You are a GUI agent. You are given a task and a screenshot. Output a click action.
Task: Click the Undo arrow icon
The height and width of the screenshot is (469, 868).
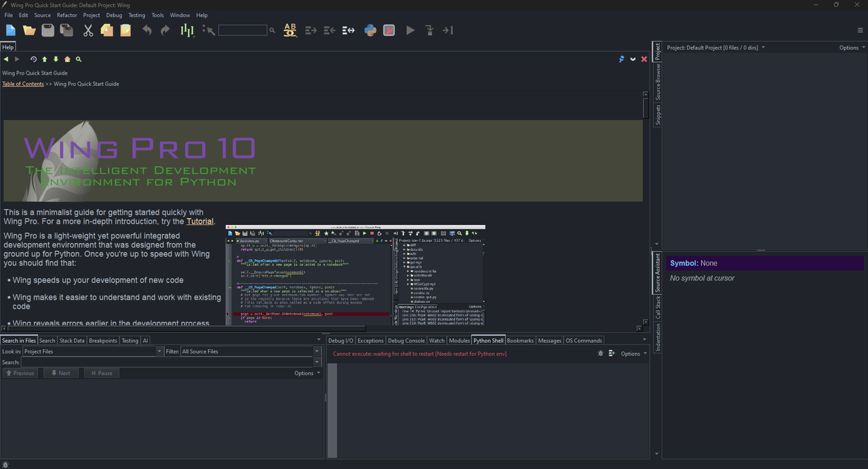coord(146,30)
